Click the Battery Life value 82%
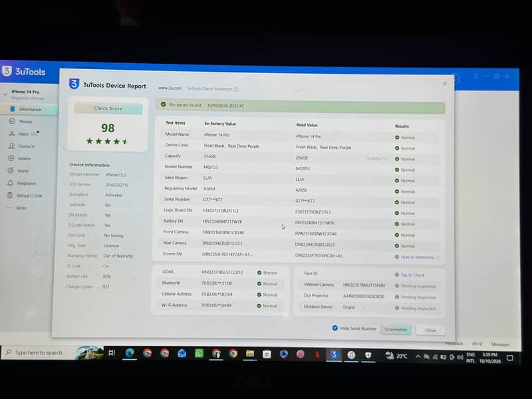The height and width of the screenshot is (399, 532). pos(106,277)
